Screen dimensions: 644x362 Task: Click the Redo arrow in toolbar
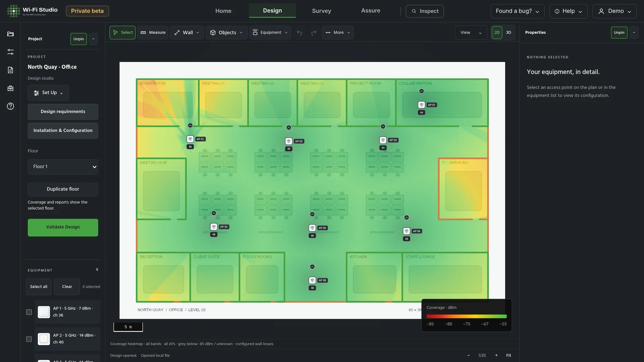click(x=314, y=33)
